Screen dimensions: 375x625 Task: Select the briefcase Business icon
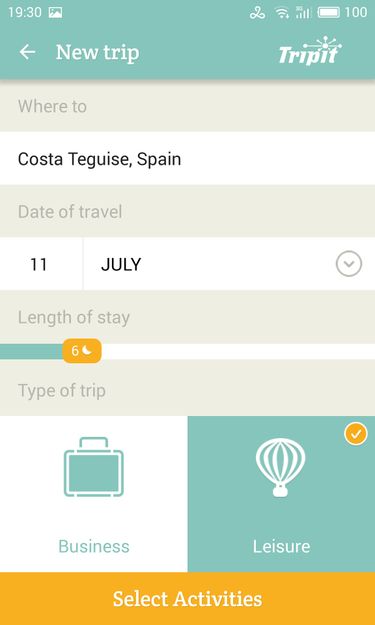click(94, 467)
